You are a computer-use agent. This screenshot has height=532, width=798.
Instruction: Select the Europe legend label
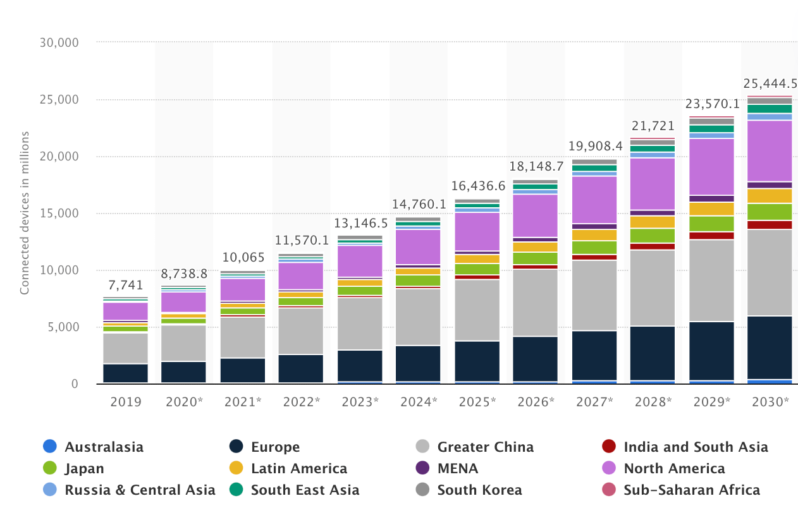click(276, 447)
